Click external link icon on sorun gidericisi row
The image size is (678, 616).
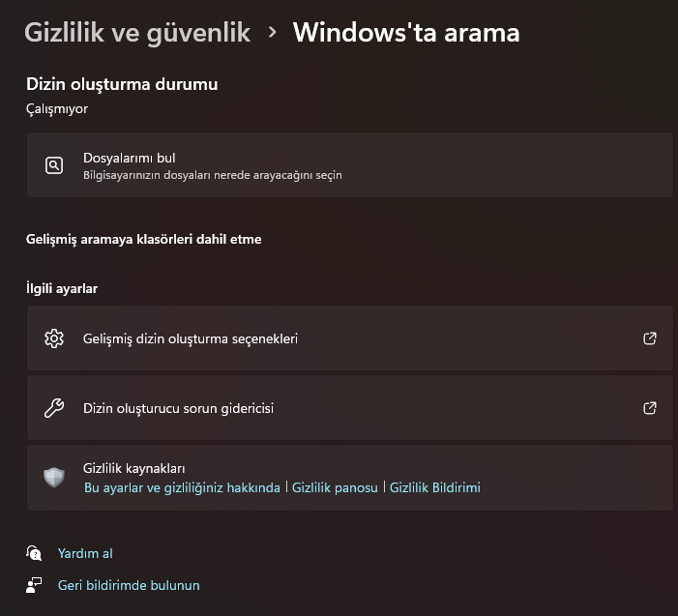[650, 408]
